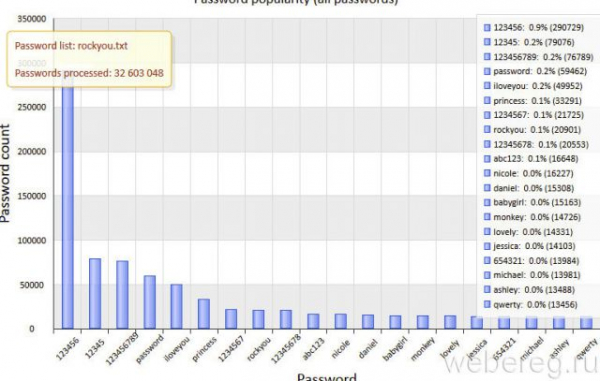This screenshot has width=600, height=381.
Task: Click the 50000 y-axis label
Action: [x=33, y=285]
